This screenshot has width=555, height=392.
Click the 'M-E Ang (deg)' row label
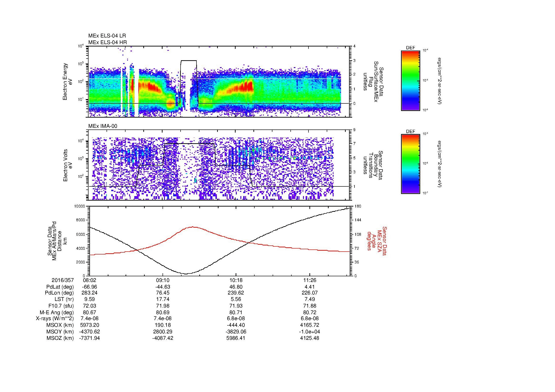57,312
